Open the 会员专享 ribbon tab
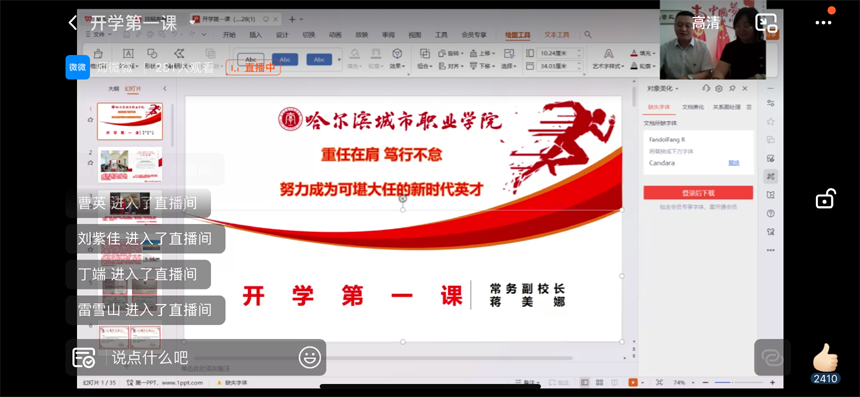Image resolution: width=860 pixels, height=397 pixels. [474, 35]
